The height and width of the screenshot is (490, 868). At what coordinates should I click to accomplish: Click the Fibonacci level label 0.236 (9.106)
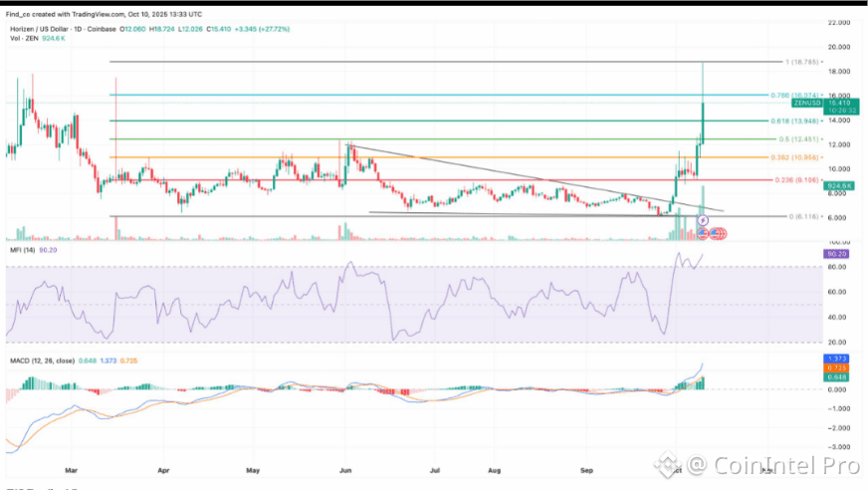coord(796,180)
